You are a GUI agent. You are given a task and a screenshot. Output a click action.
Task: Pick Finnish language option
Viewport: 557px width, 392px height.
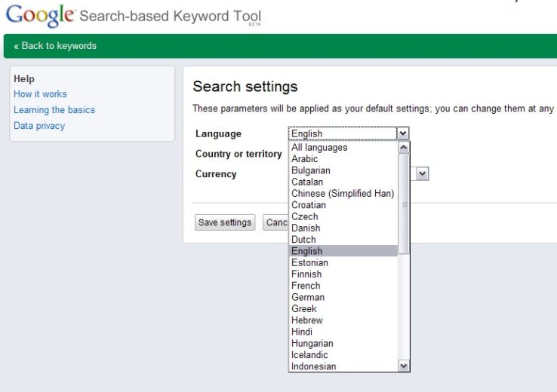(343, 274)
